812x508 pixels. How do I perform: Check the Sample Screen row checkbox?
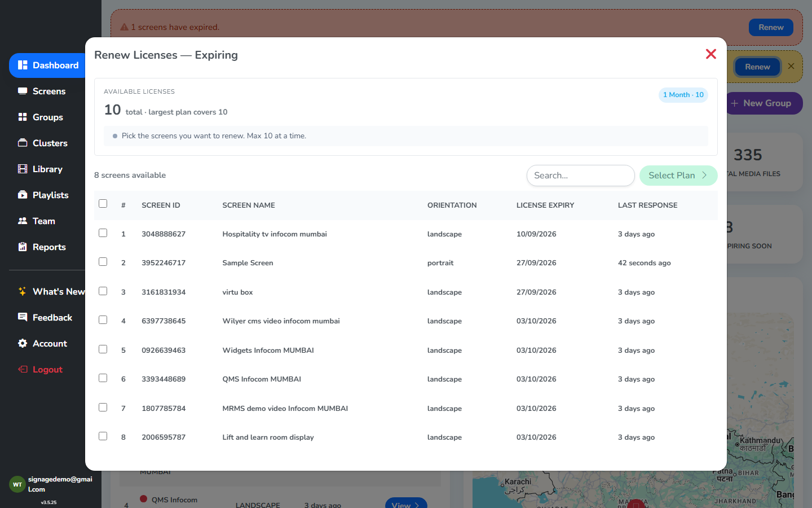(103, 262)
